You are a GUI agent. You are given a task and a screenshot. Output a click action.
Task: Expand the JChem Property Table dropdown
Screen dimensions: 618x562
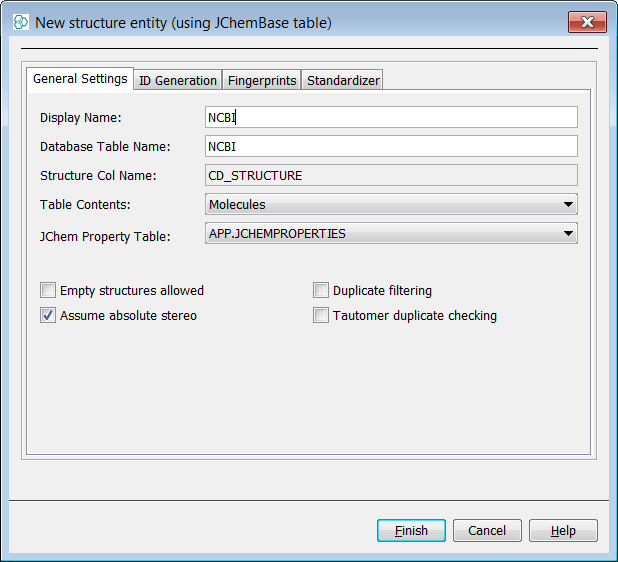coord(390,234)
